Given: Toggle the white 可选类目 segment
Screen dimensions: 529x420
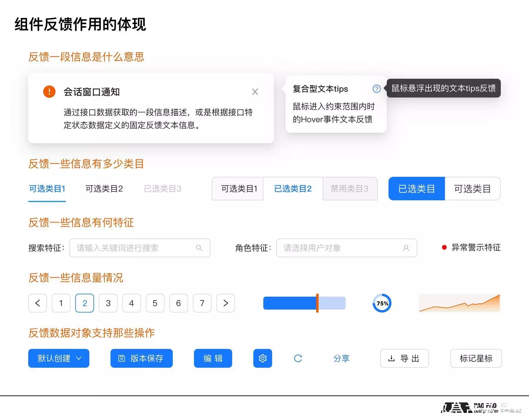Looking at the screenshot, I should tap(472, 189).
